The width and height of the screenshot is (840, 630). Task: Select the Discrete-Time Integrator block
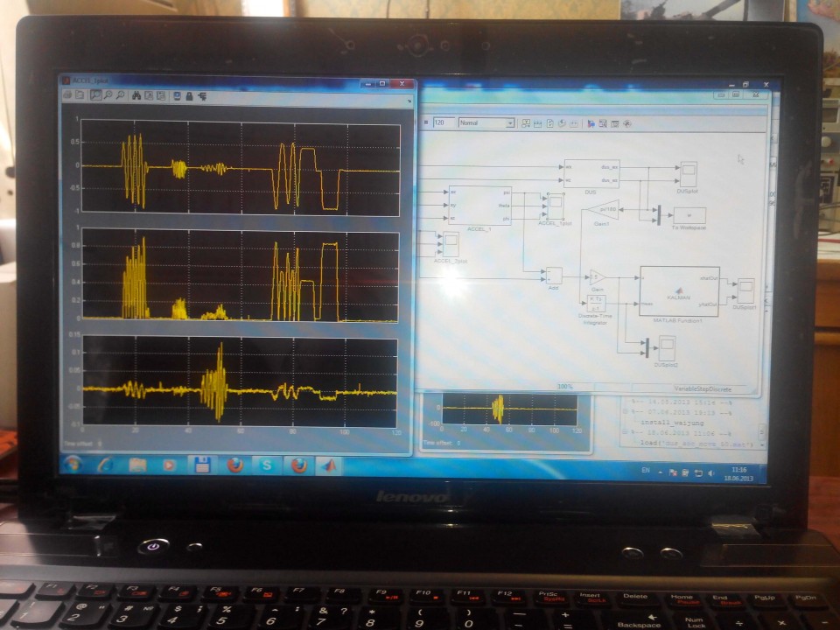click(594, 303)
